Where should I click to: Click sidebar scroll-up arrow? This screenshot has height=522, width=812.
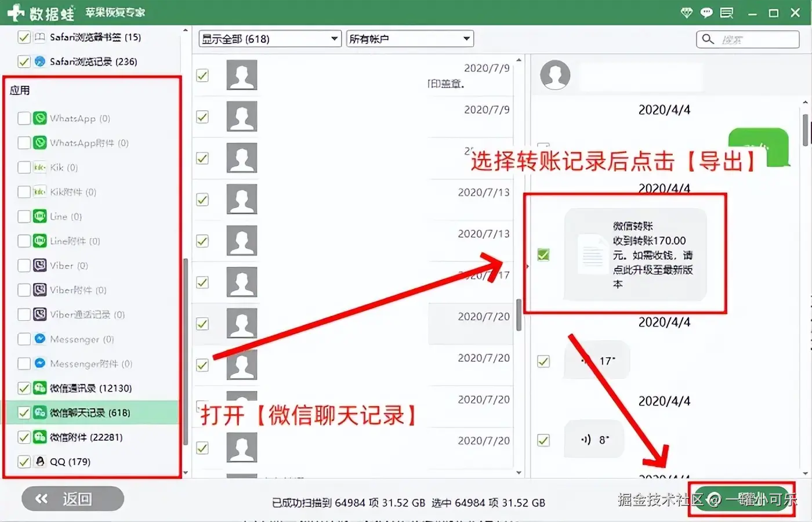pos(186,30)
